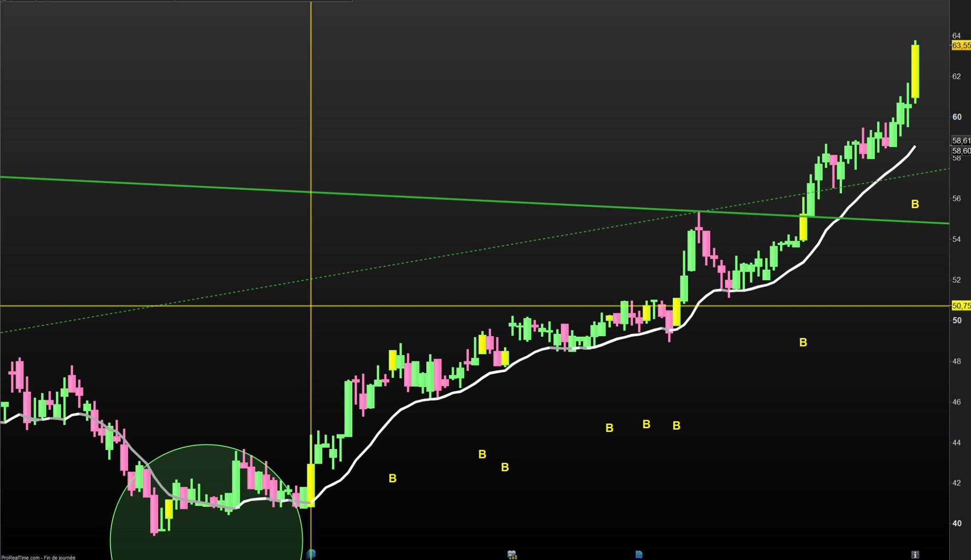This screenshot has width=971, height=560.
Task: Open the single blue document news icon
Action: pyautogui.click(x=639, y=554)
